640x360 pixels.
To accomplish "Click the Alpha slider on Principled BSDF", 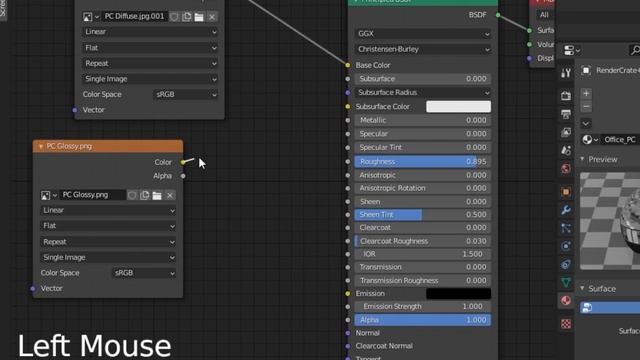I will click(423, 320).
